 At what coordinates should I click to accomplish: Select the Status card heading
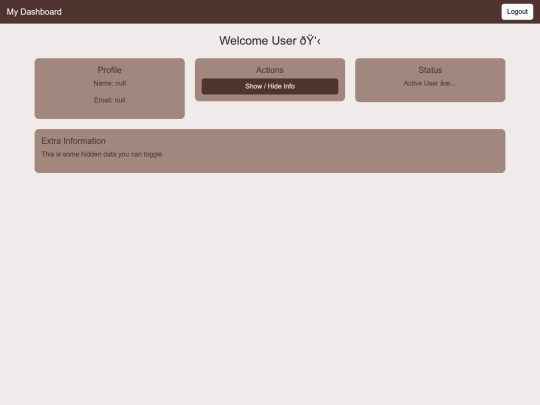click(430, 70)
